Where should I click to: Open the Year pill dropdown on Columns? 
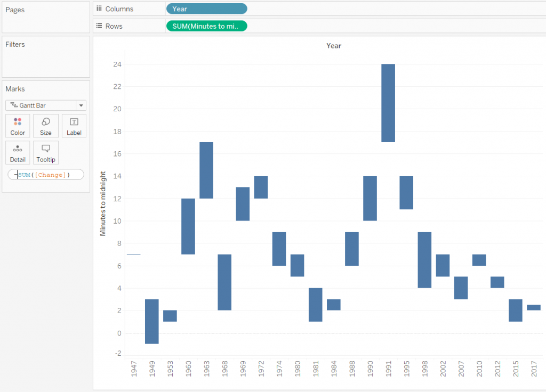[243, 9]
